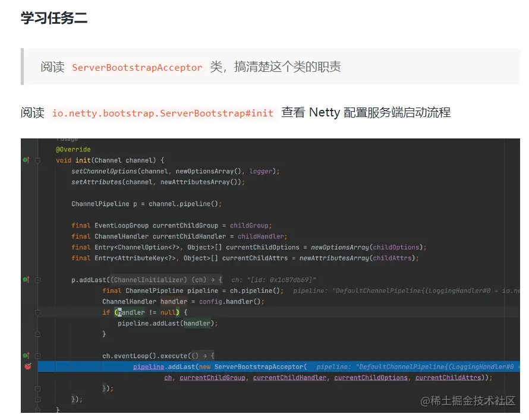Click the purple logger argument
Viewport: 529px width, 420px height.
[261, 171]
